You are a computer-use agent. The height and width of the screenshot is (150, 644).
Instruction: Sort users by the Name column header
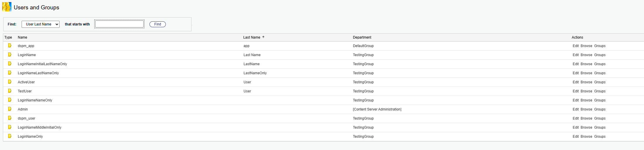pyautogui.click(x=22, y=37)
